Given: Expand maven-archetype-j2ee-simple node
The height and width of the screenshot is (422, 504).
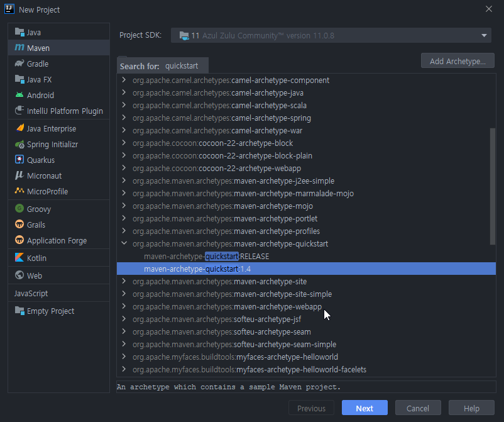Looking at the screenshot, I should 124,180.
